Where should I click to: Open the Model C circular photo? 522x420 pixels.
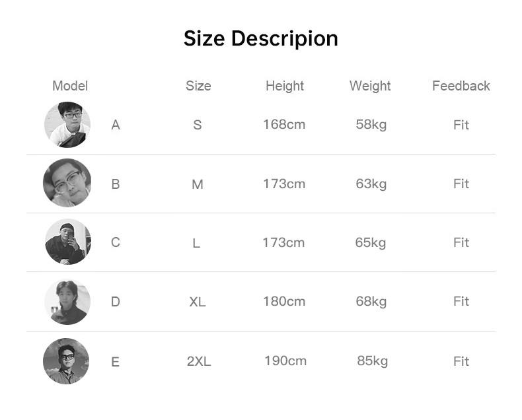click(67, 242)
